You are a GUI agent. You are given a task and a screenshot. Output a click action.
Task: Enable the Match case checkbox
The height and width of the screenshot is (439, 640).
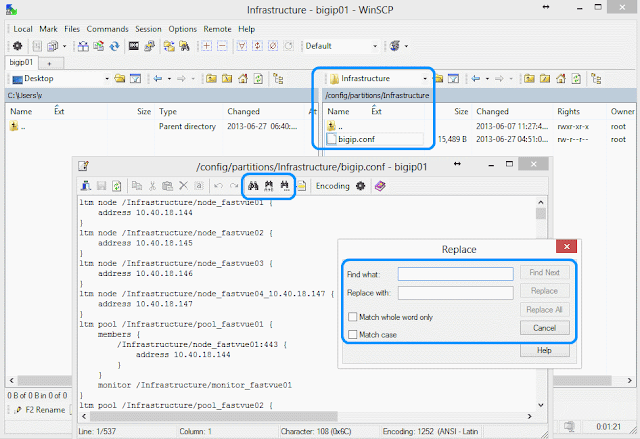pyautogui.click(x=353, y=335)
